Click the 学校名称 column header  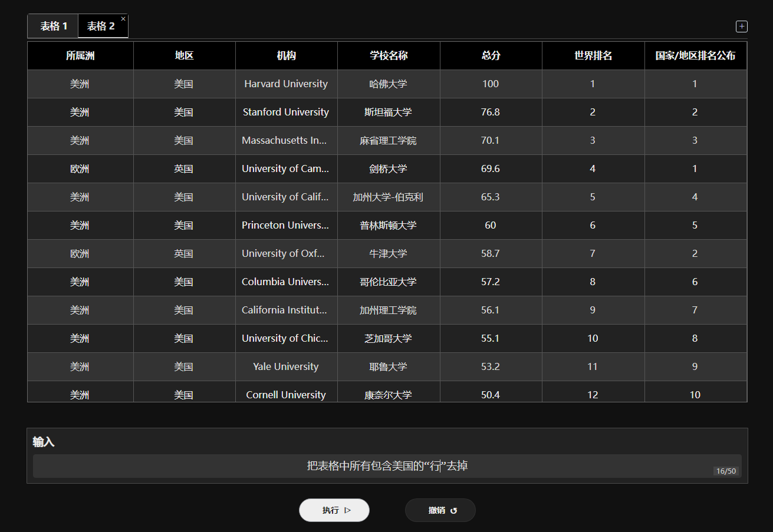pyautogui.click(x=389, y=56)
